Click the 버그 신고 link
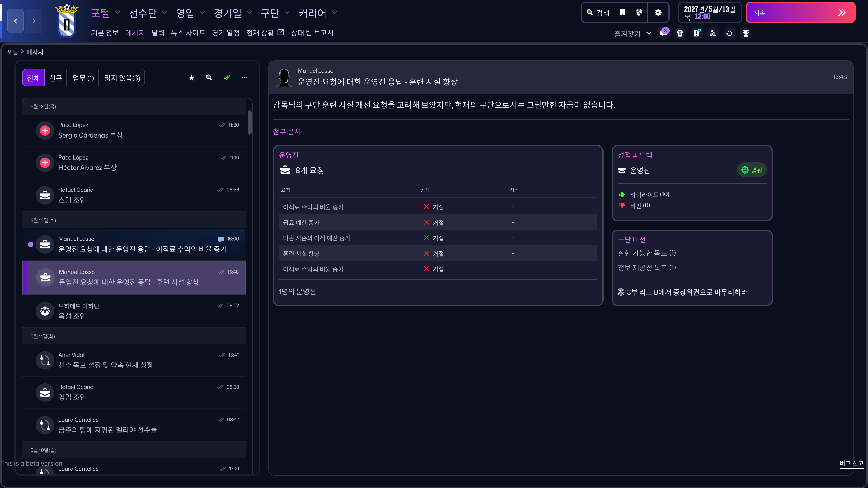The image size is (868, 488). coord(851,463)
